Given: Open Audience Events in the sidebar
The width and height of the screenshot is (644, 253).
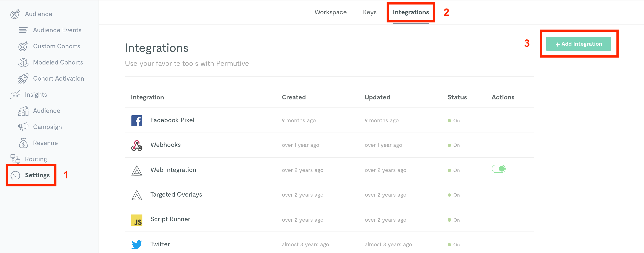Looking at the screenshot, I should click(x=57, y=30).
